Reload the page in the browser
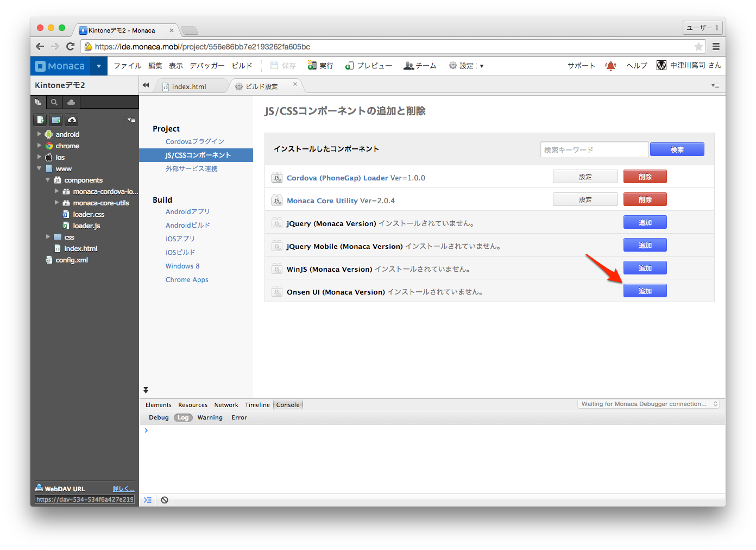The width and height of the screenshot is (756, 550). [x=70, y=47]
